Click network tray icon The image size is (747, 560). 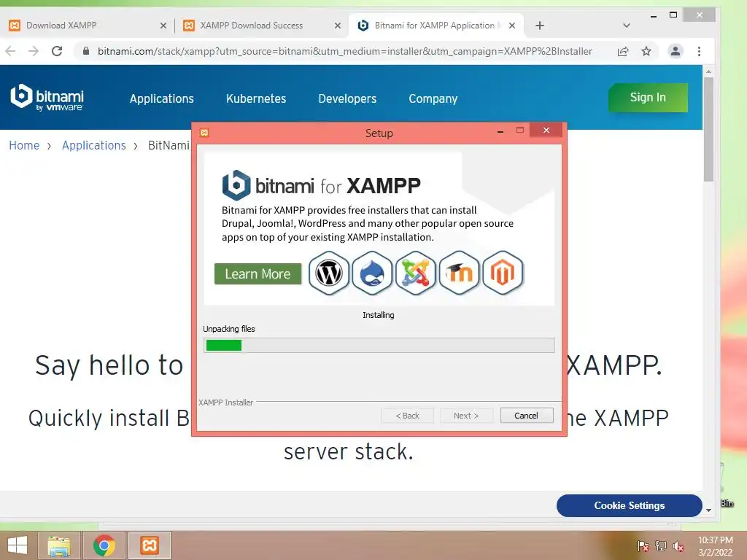pyautogui.click(x=661, y=545)
